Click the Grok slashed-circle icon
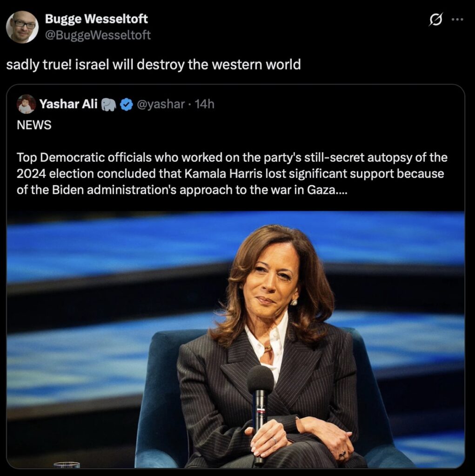Image resolution: width=475 pixels, height=476 pixels. coord(435,20)
